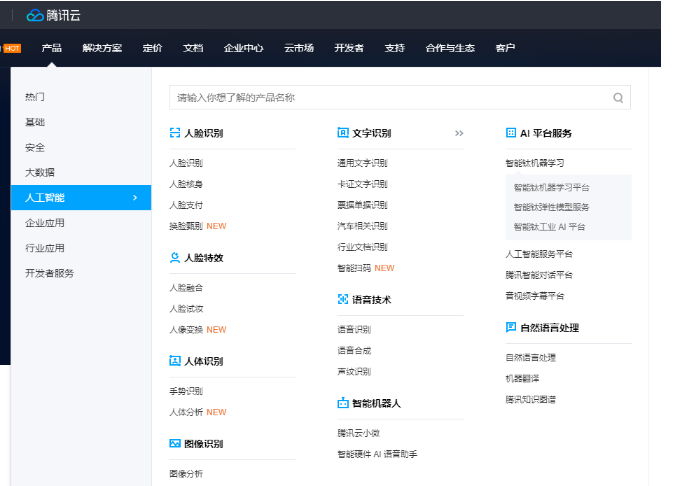675x486 pixels.
Task: Click the AI 平台服务 heading icon
Action: [x=511, y=133]
